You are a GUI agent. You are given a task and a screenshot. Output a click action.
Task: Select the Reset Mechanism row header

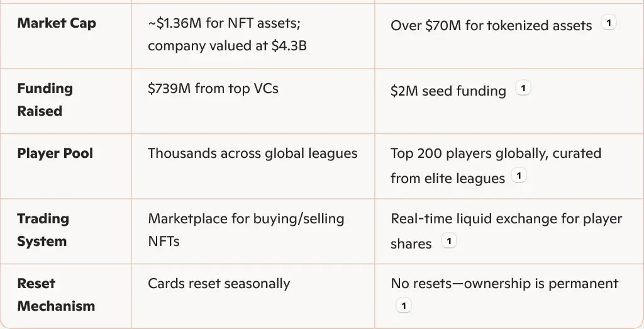[x=56, y=294]
